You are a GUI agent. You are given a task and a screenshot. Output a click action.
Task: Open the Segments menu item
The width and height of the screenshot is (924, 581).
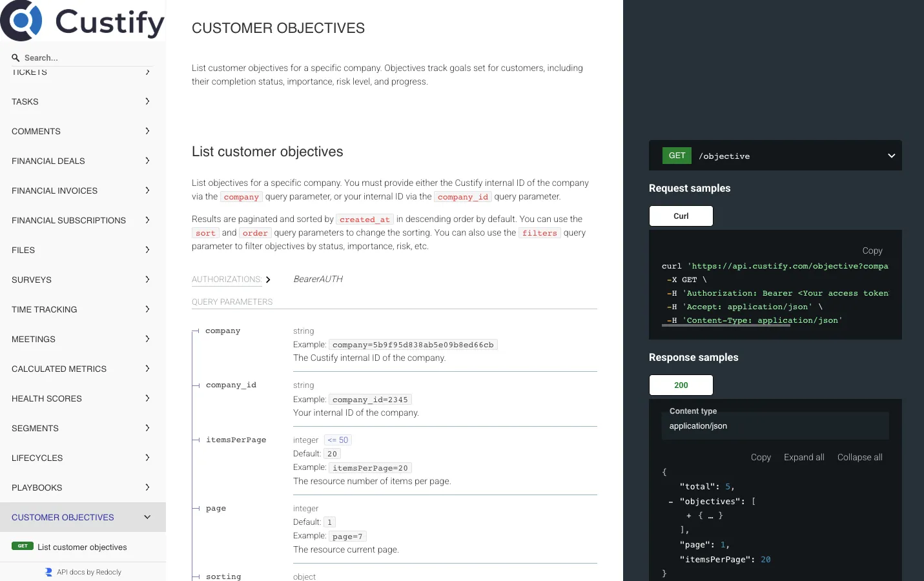[83, 428]
